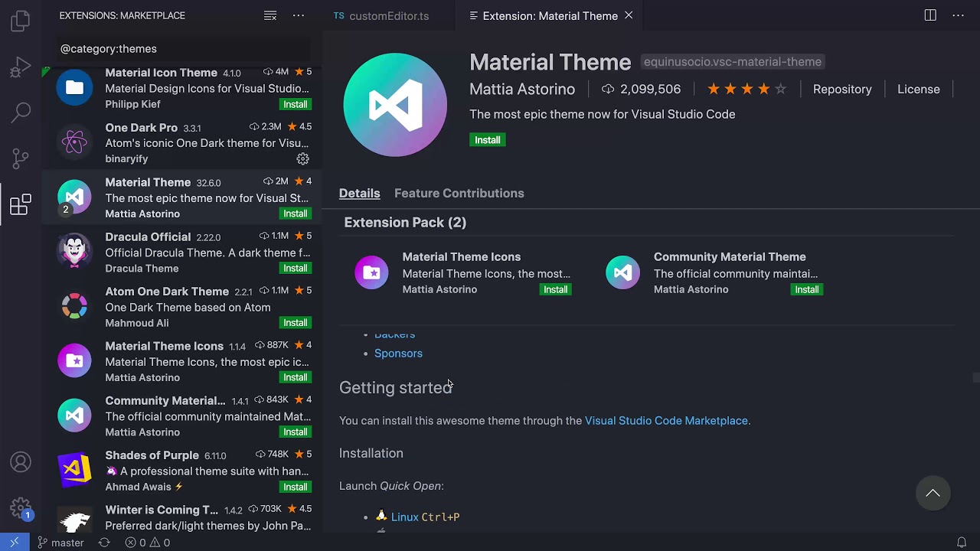Screen dimensions: 980x551
Task: Click the Winter is Coming wolf icon
Action: point(74,521)
